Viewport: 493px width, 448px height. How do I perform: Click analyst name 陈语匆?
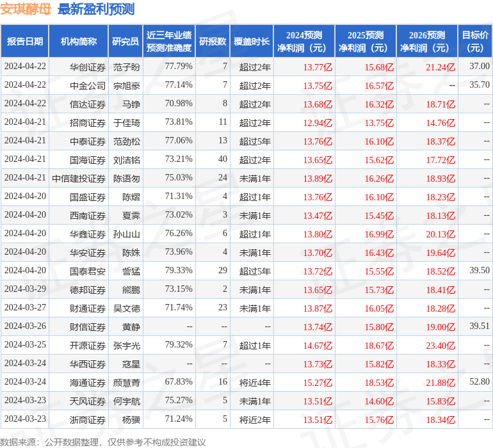[126, 179]
